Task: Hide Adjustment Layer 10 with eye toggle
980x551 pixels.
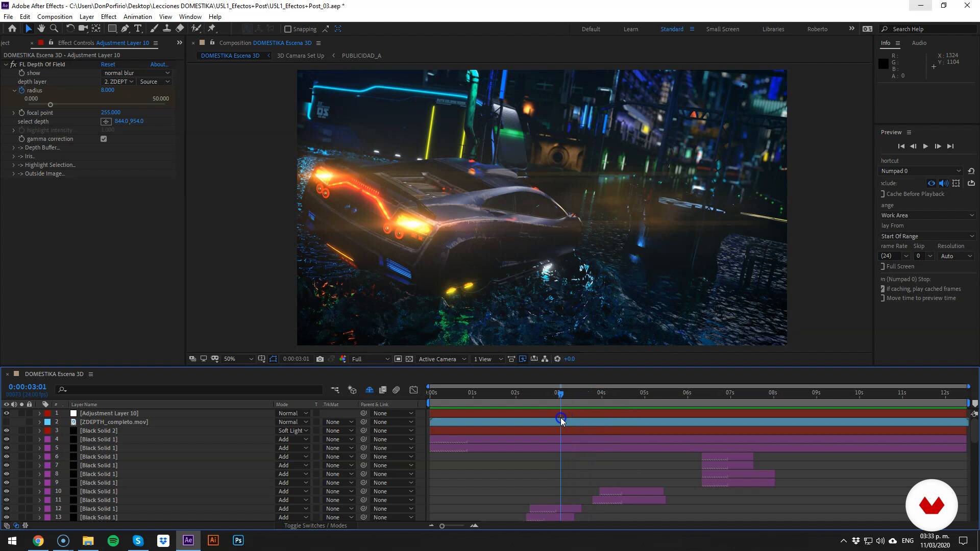Action: click(x=6, y=413)
